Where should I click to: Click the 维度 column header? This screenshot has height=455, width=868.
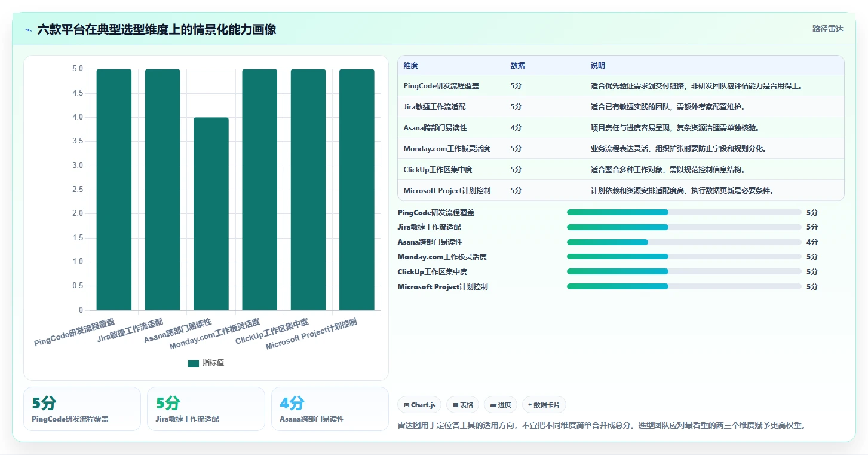(410, 65)
